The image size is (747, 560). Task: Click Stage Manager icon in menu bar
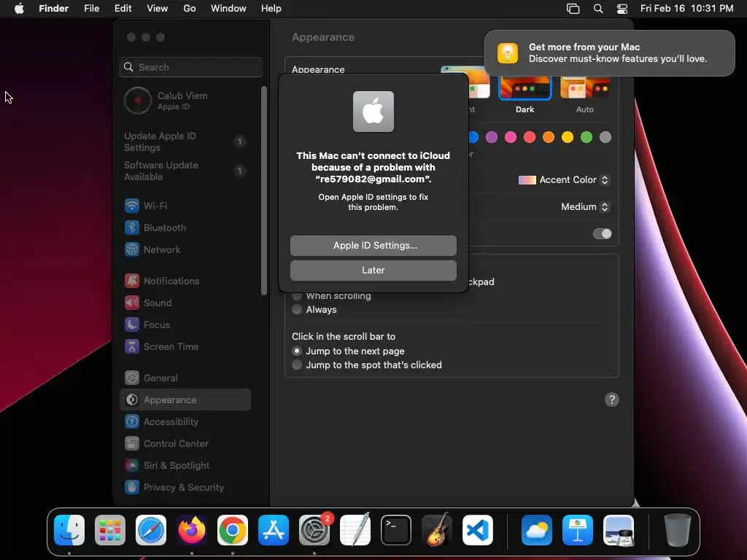tap(573, 8)
